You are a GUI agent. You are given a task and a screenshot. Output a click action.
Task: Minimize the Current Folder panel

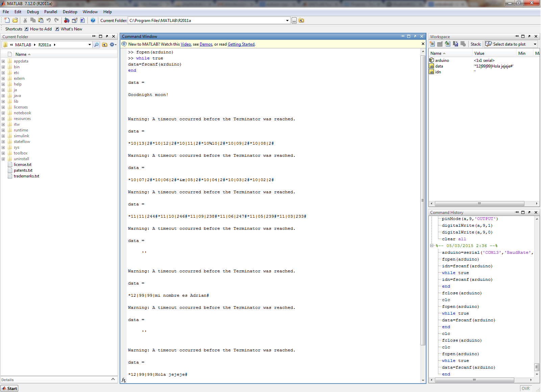coord(94,36)
